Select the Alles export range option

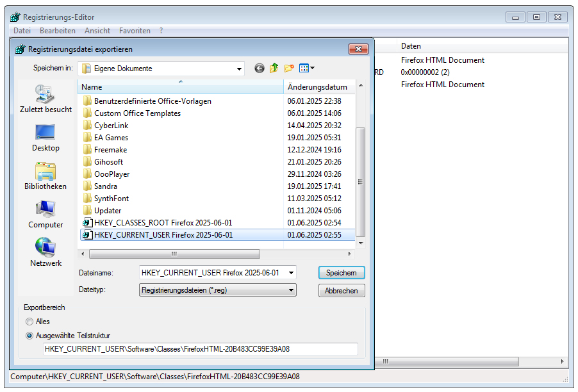29,322
